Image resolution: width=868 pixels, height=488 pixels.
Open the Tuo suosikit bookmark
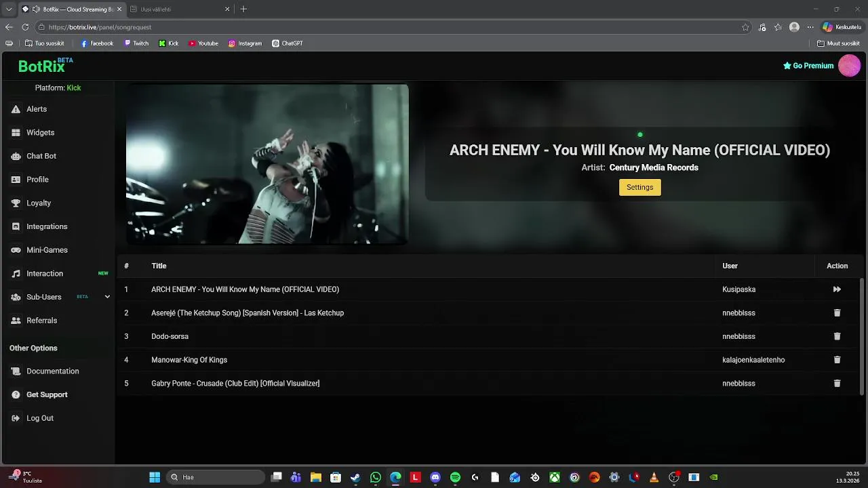click(x=44, y=43)
